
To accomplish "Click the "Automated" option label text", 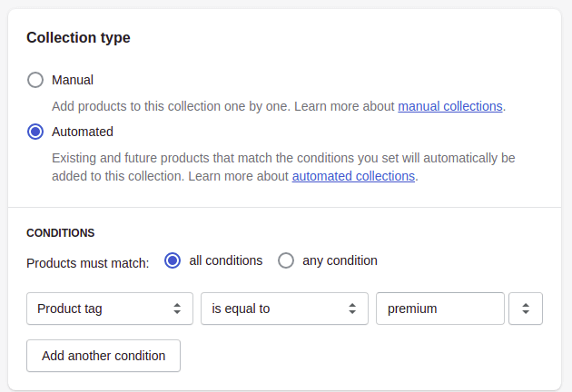I will coord(83,132).
